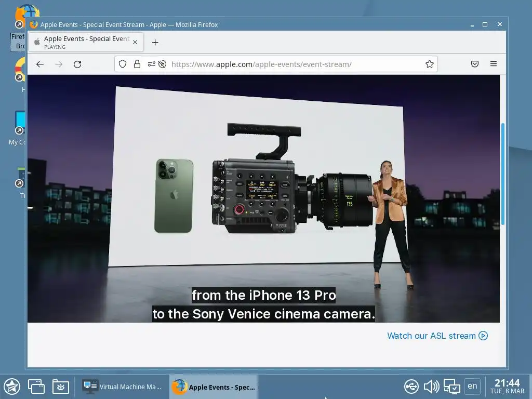Click the show desktop windows icon in taskbar
The width and height of the screenshot is (532, 399).
tap(36, 387)
